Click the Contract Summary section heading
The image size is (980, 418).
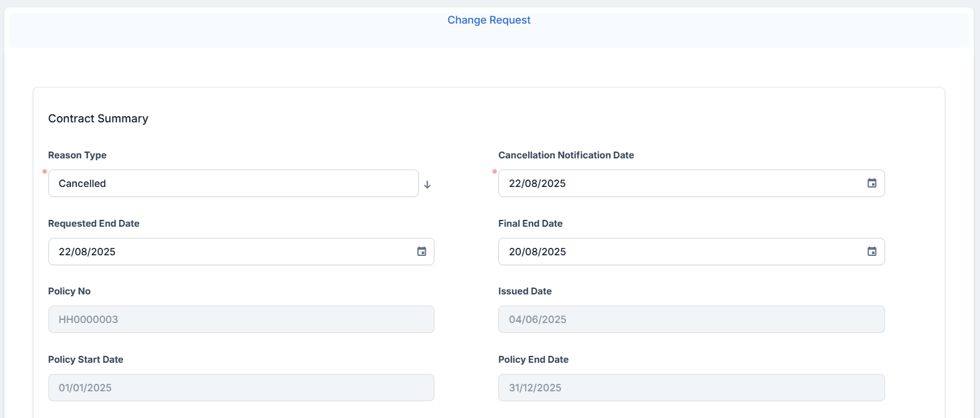pos(98,119)
